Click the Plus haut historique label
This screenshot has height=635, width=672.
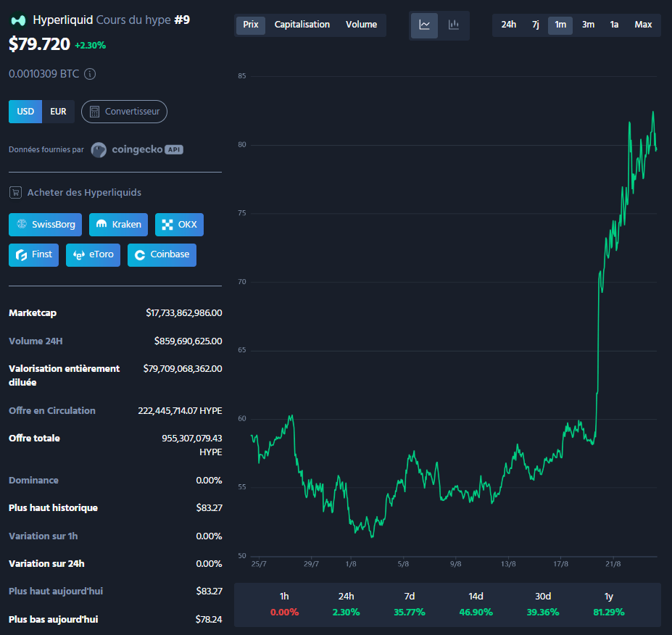(x=53, y=508)
